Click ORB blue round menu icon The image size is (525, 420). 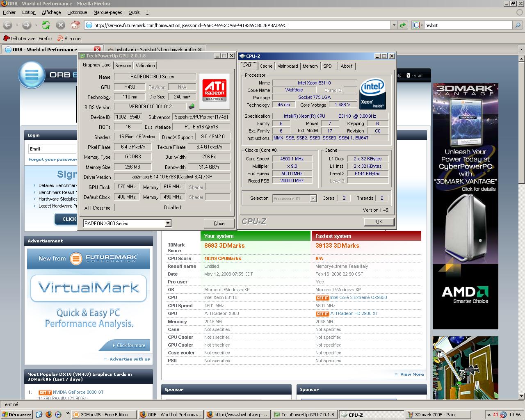pyautogui.click(x=32, y=75)
